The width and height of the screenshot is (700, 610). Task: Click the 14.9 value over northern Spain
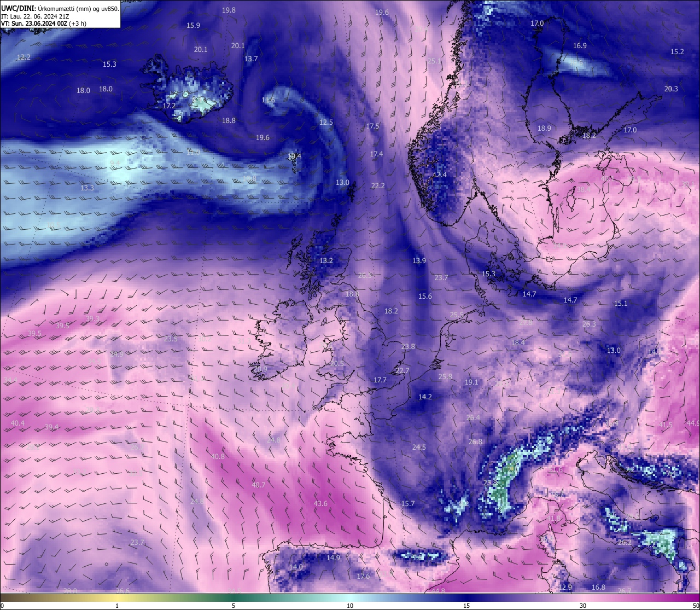pos(333,558)
